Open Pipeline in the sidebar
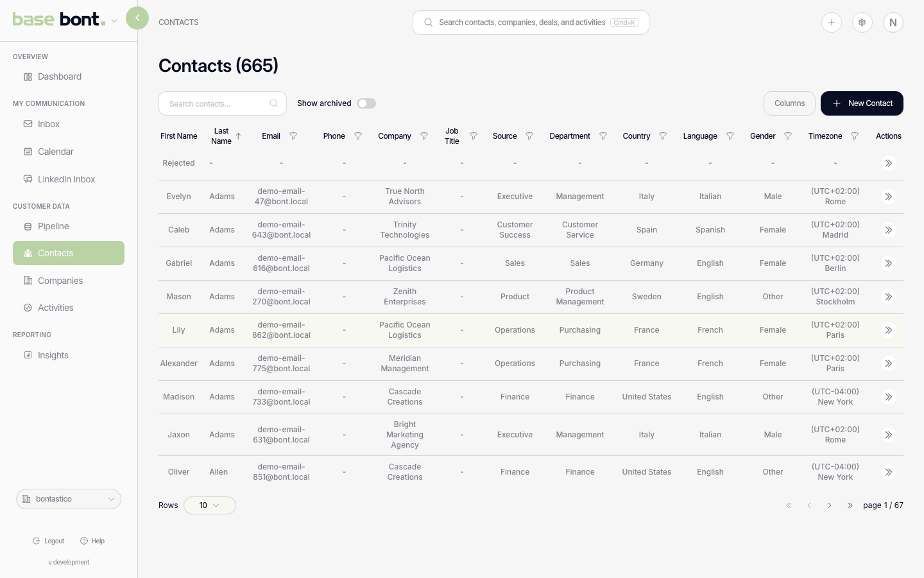The height and width of the screenshot is (578, 924). click(69, 226)
